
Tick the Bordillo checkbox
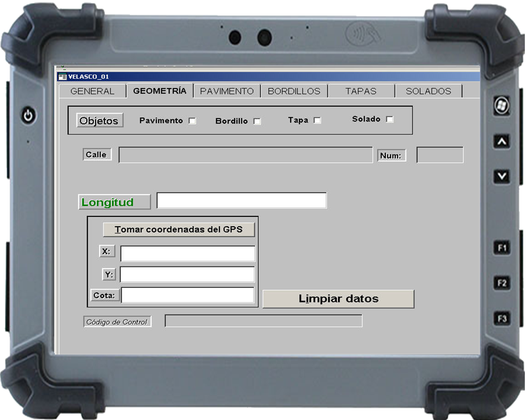click(x=257, y=121)
